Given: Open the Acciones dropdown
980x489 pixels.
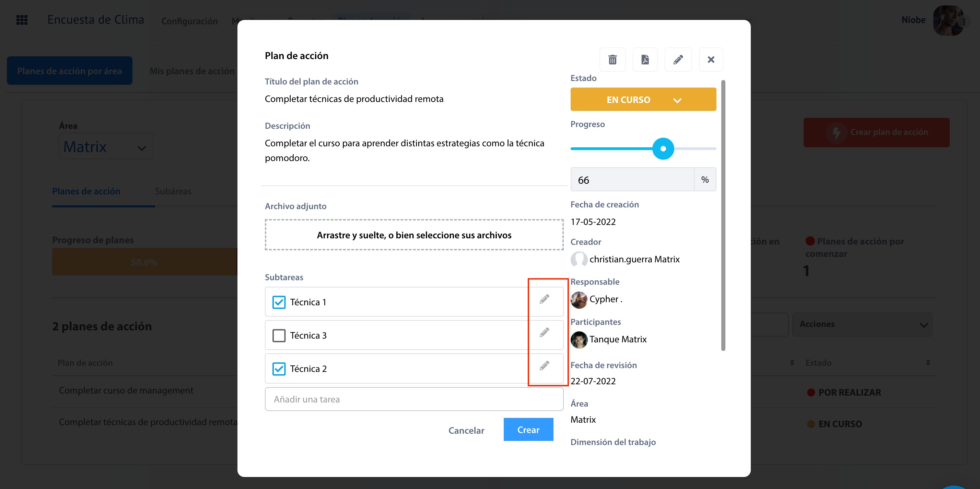Looking at the screenshot, I should [x=862, y=324].
